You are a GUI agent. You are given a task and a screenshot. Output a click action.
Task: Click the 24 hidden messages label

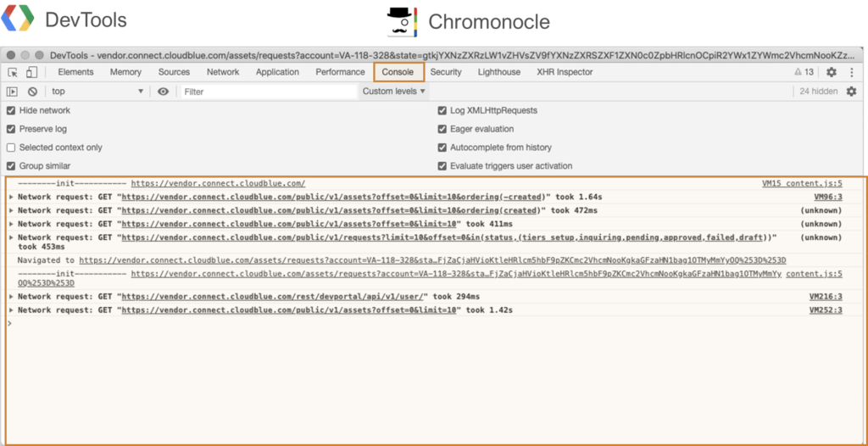tap(819, 92)
